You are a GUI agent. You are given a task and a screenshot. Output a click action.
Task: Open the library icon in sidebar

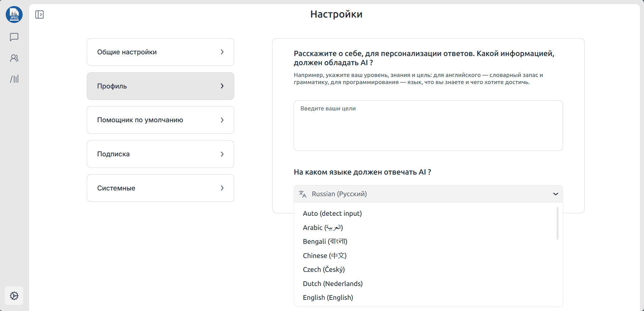pyautogui.click(x=14, y=79)
